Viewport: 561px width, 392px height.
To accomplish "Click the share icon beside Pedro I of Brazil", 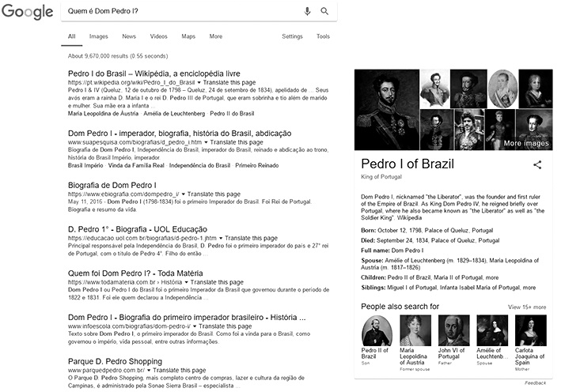I will 537,164.
